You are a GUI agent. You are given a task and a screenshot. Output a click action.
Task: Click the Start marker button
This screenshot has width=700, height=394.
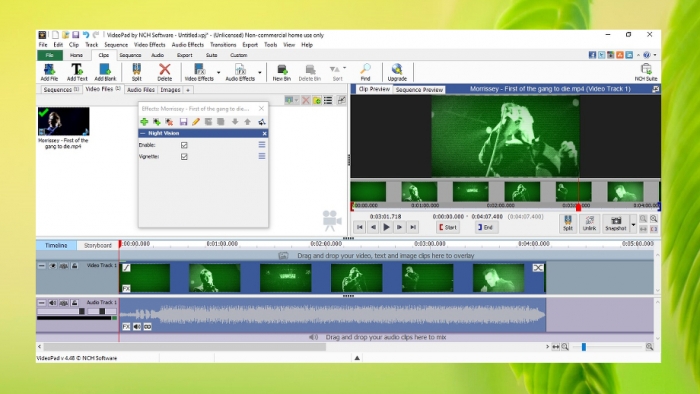pos(448,227)
